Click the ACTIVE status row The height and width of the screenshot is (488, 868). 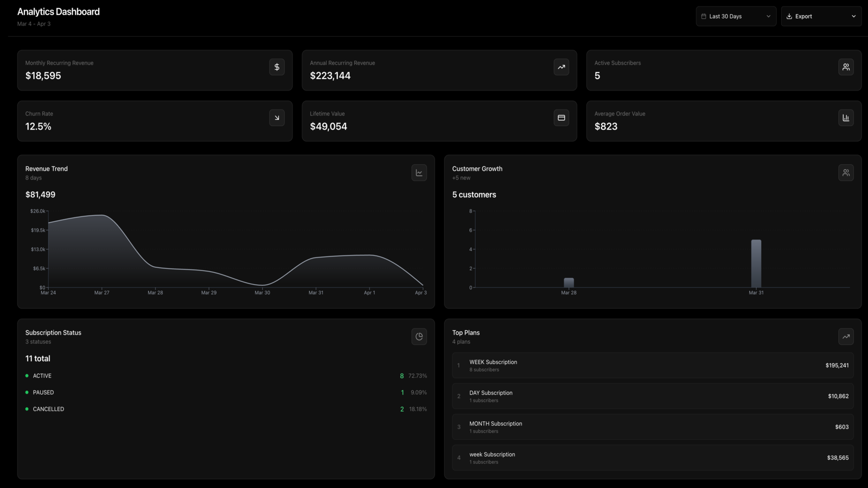tap(226, 376)
